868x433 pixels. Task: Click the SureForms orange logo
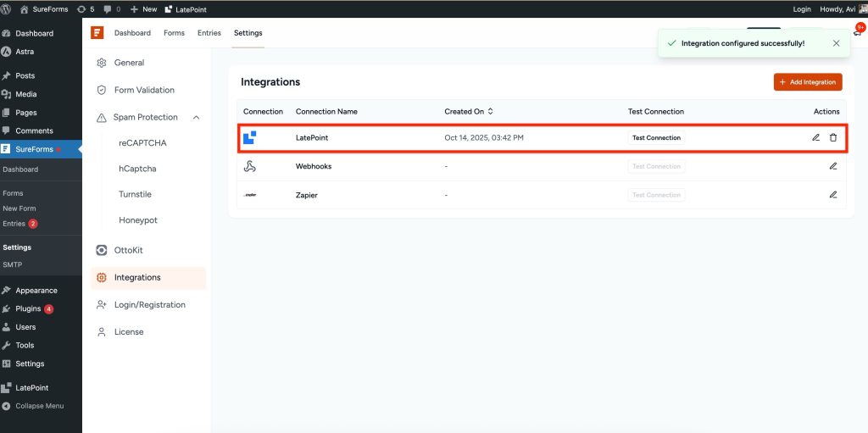[97, 33]
